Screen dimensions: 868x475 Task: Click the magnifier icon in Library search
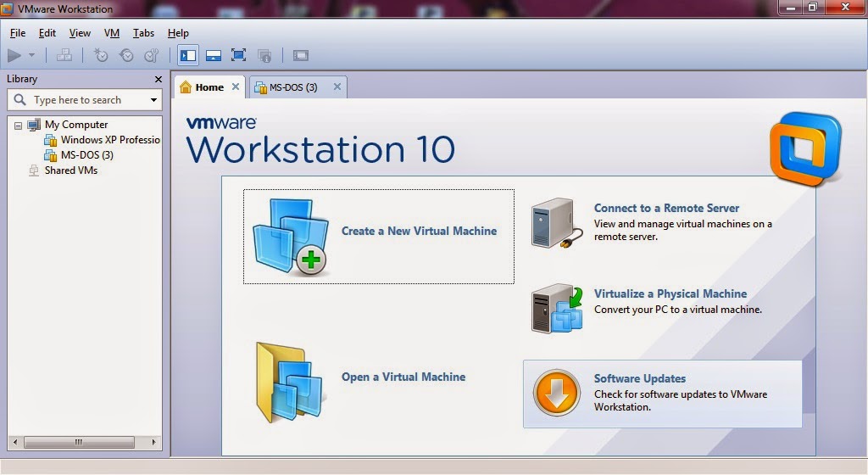(x=20, y=99)
